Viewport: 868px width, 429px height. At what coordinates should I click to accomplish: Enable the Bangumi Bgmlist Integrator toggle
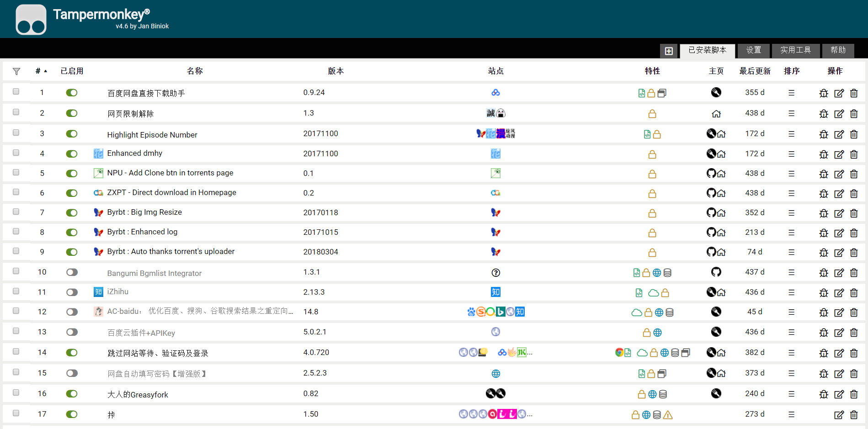(72, 272)
